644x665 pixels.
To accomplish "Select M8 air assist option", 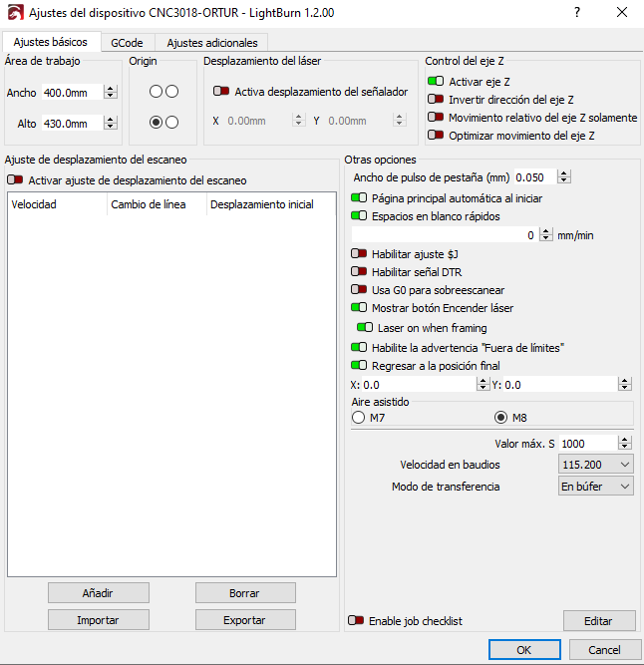I will 500,418.
